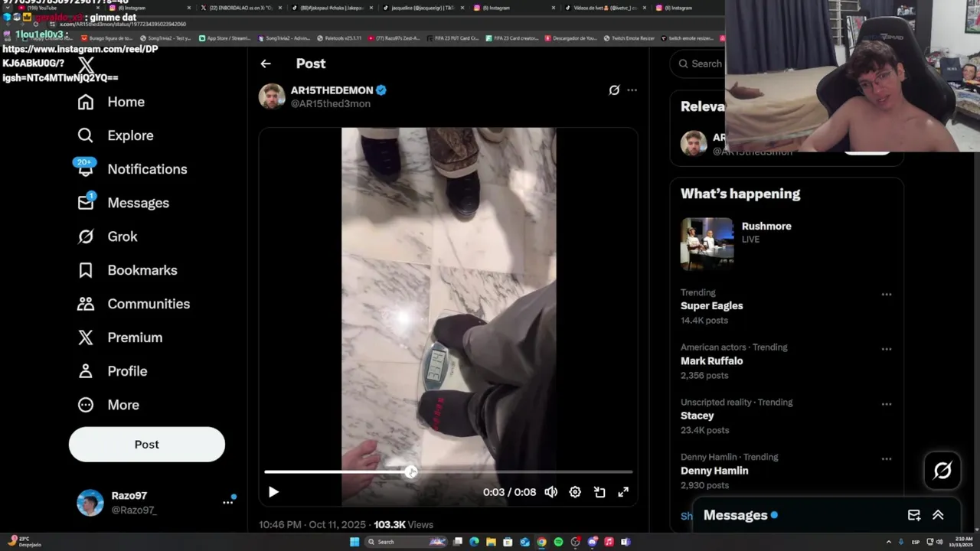The height and width of the screenshot is (551, 980).
Task: Open Chrome from taskbar
Action: pos(541,542)
